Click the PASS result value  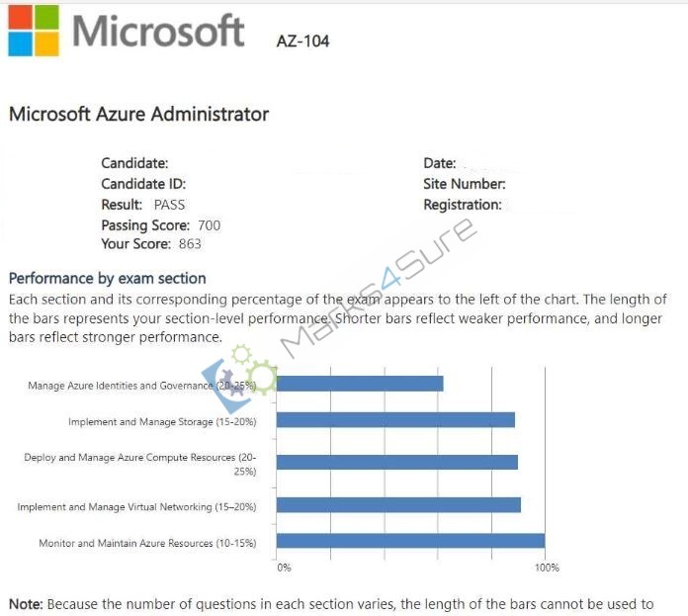(169, 205)
